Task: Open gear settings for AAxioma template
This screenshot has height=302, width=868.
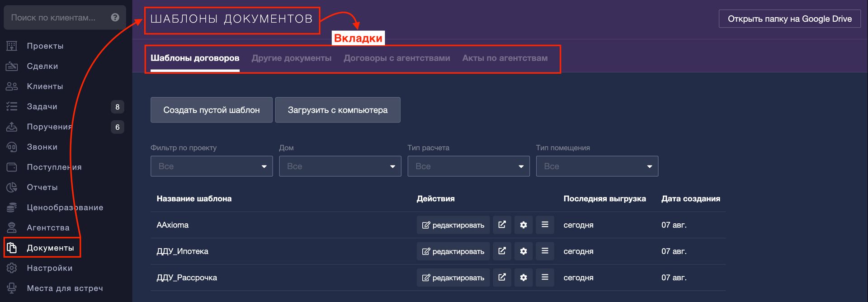Action: click(x=523, y=225)
